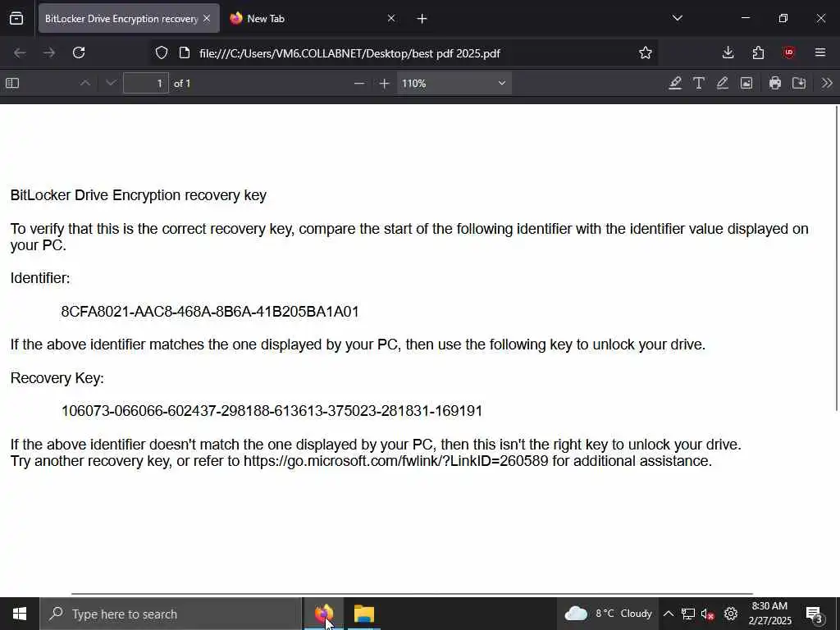This screenshot has width=840, height=630.
Task: Open the uBlock Origin extension icon
Action: [788, 52]
